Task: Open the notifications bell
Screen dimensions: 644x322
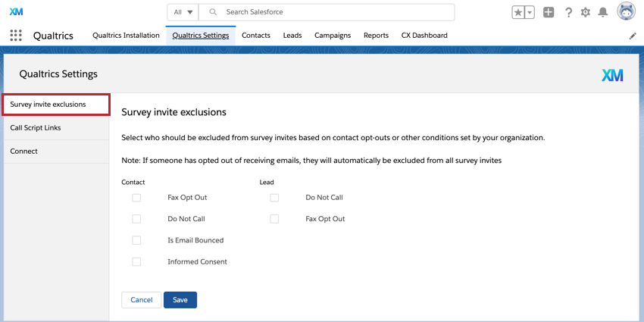Action: 603,13
